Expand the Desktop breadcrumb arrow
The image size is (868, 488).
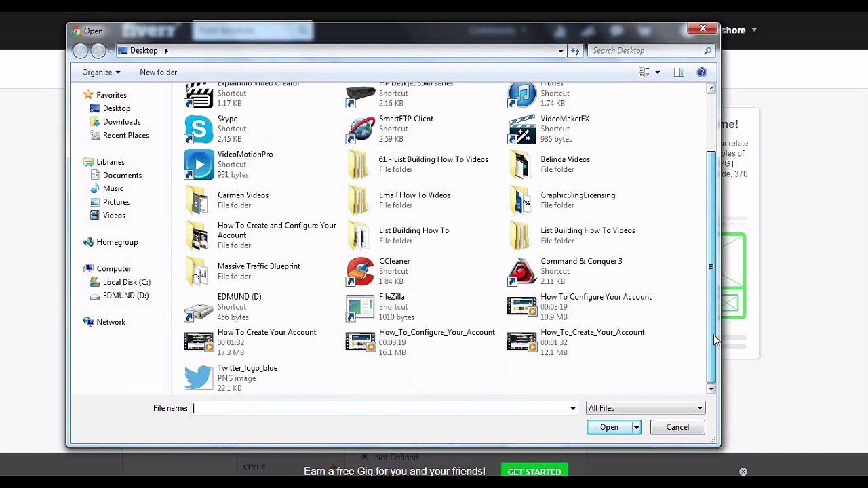click(x=166, y=51)
